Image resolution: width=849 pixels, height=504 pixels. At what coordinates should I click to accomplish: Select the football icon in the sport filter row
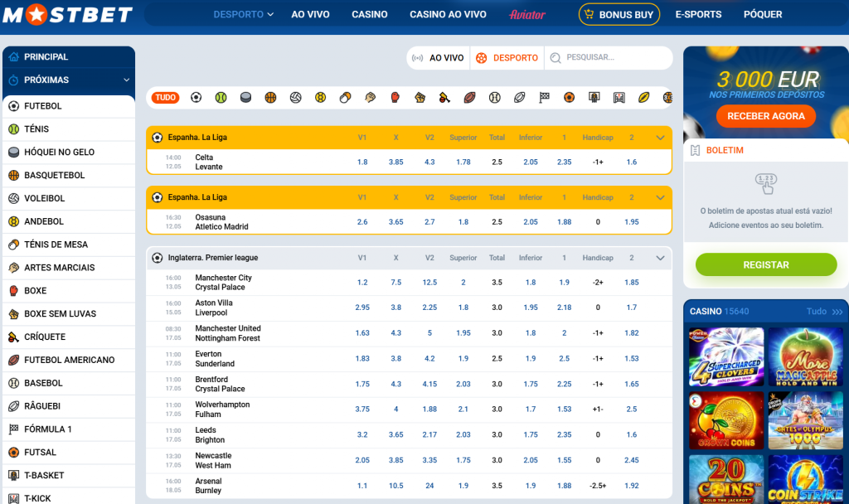coord(196,98)
